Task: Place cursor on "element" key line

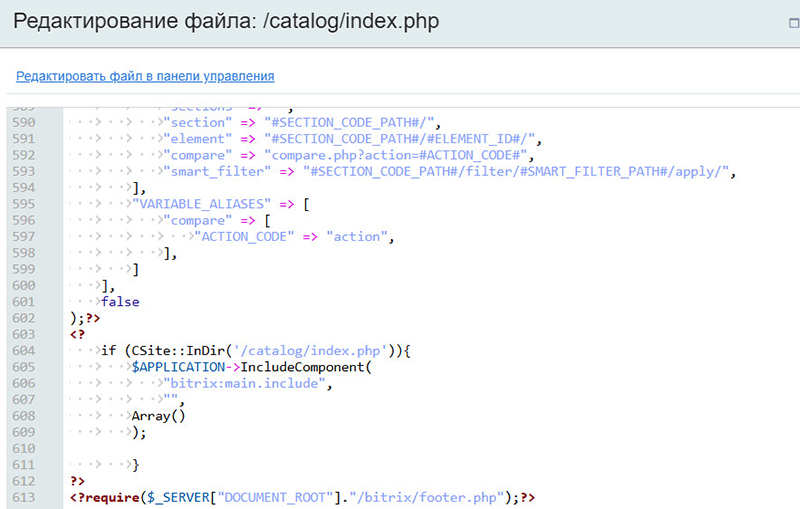Action: point(198,139)
